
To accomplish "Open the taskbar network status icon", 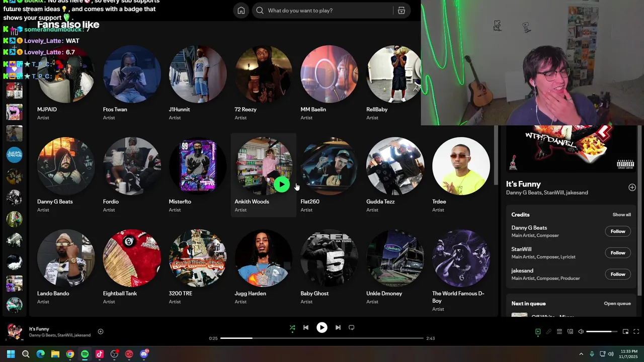I will [603, 354].
